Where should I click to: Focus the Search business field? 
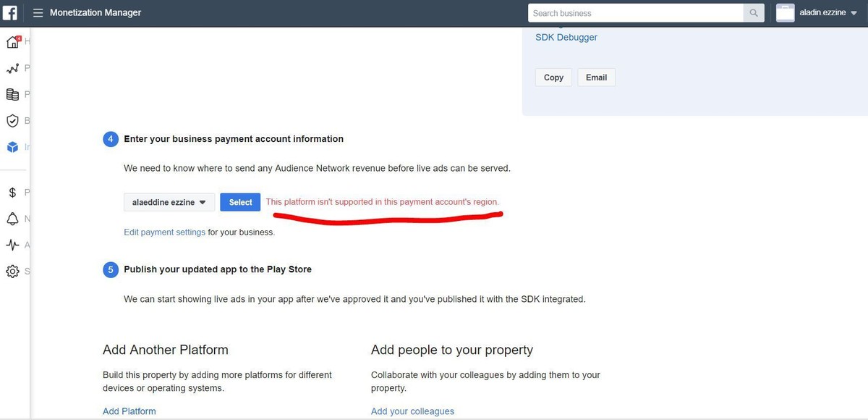[636, 13]
